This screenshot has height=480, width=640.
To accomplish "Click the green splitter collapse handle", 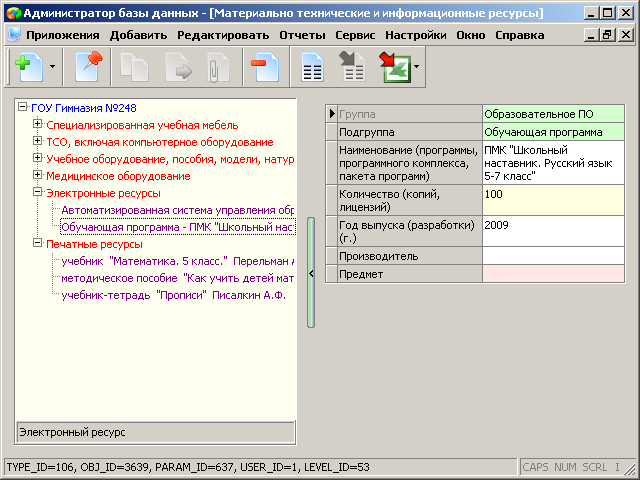I will tap(311, 273).
